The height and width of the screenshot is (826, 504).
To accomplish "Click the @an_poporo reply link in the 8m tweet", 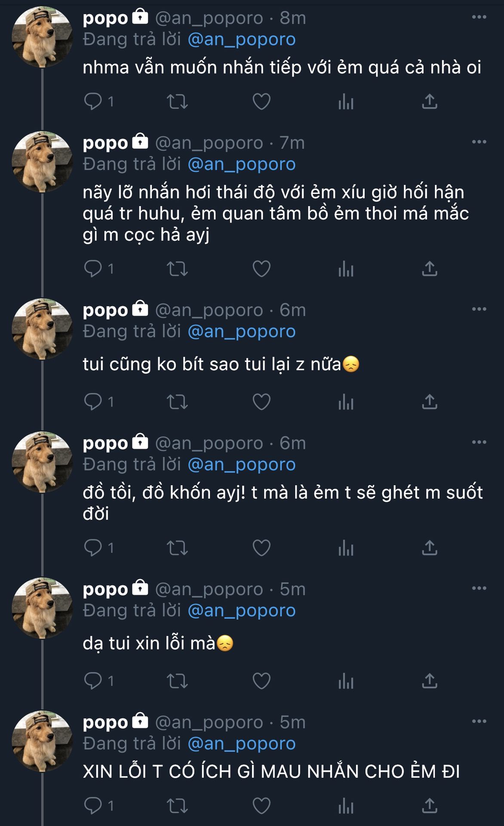I will coord(242,40).
